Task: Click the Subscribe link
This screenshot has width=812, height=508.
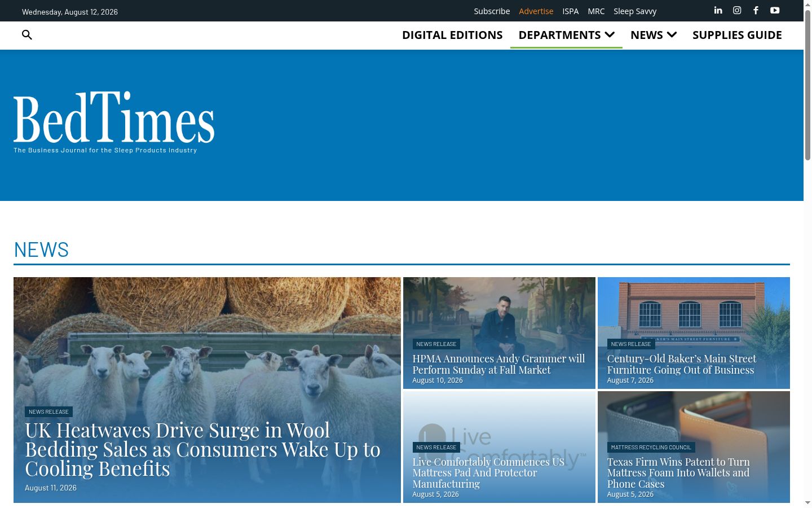Action: 492,11
